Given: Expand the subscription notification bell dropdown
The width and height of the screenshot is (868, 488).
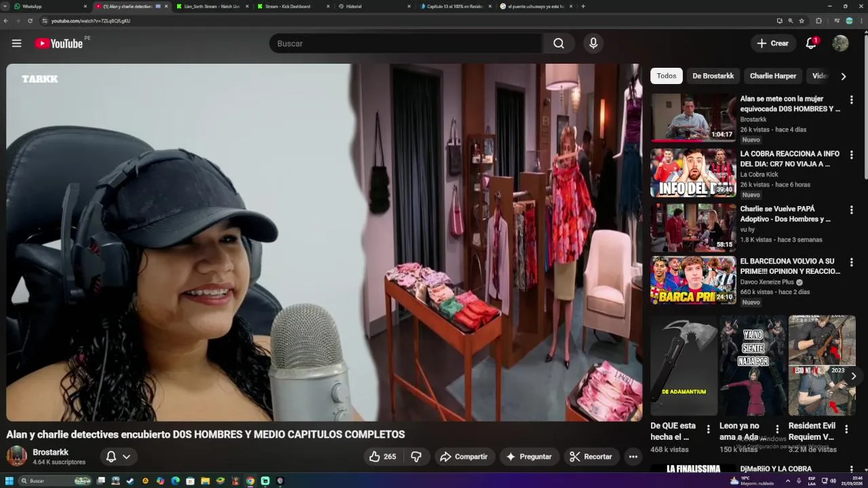Looking at the screenshot, I should tap(119, 457).
